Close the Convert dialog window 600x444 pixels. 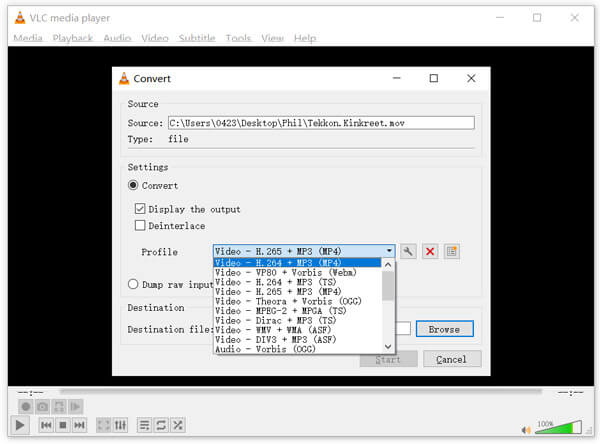pyautogui.click(x=471, y=78)
